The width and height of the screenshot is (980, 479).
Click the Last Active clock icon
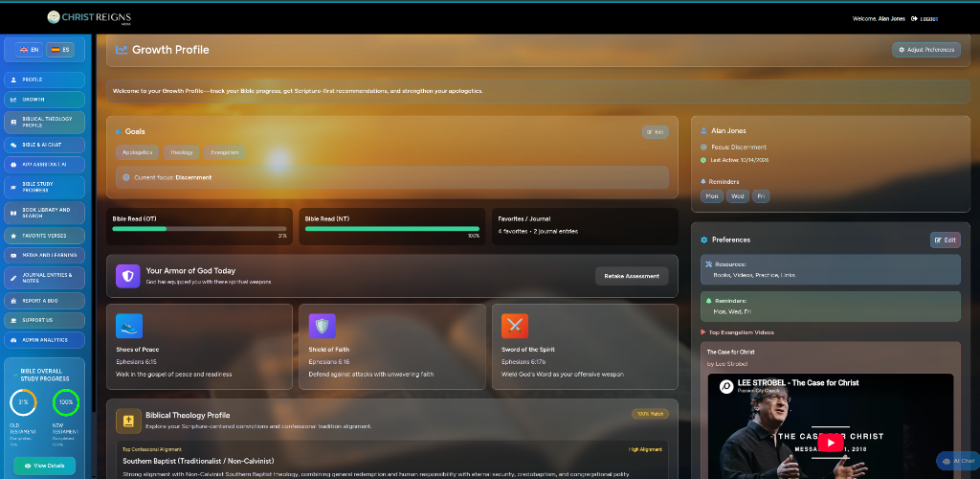(x=703, y=160)
